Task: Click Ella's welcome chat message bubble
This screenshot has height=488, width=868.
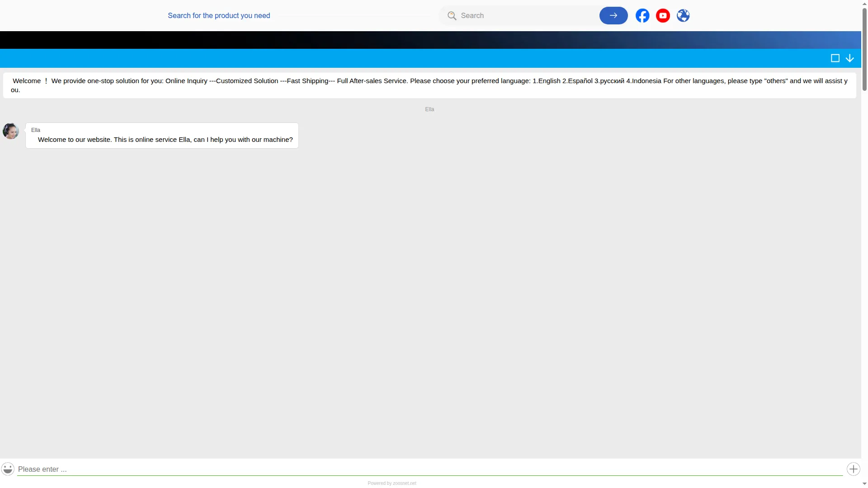Action: point(162,136)
